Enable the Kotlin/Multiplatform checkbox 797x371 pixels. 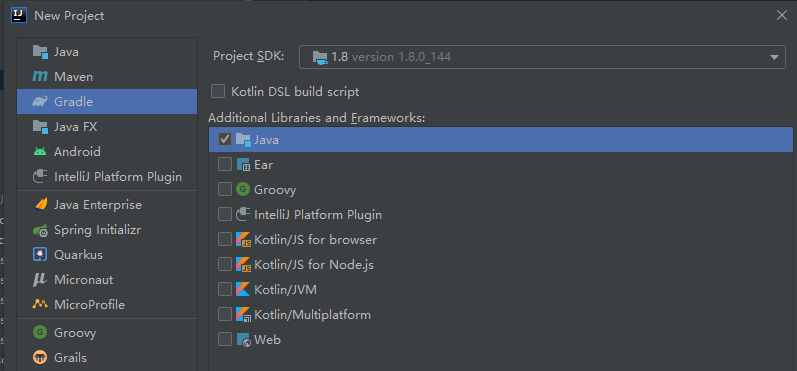[225, 315]
